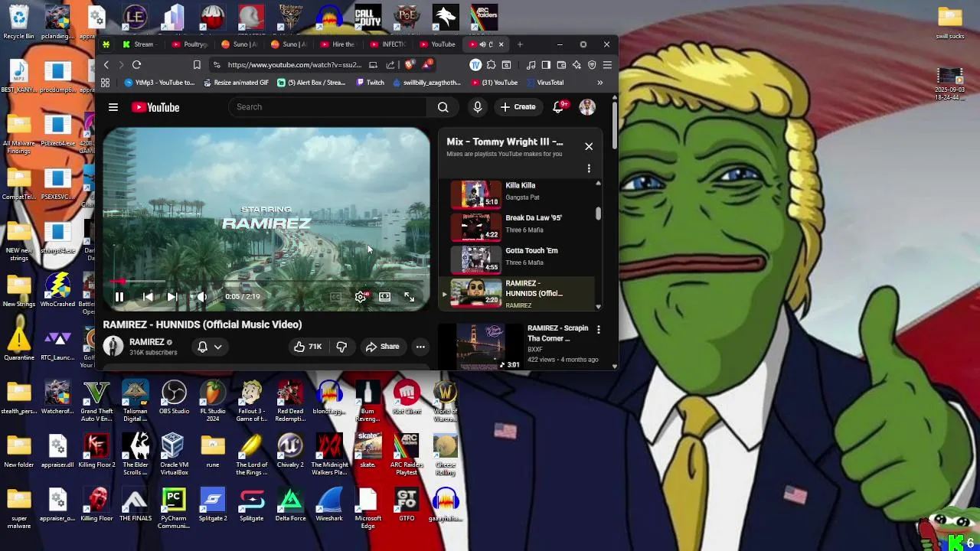Switch to the tab titled YouTube

click(438, 44)
